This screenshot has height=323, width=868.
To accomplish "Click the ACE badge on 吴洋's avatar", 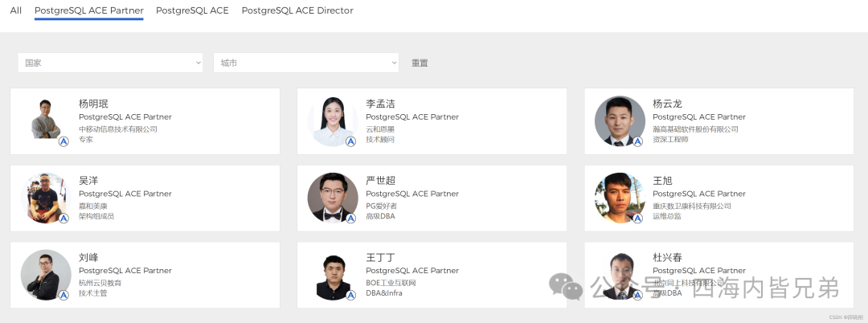I will click(x=63, y=219).
